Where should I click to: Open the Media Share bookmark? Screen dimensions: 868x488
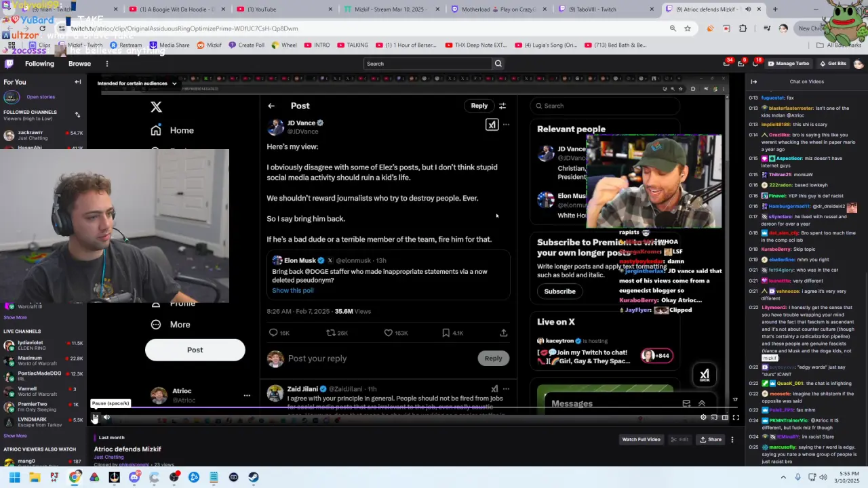tap(169, 45)
